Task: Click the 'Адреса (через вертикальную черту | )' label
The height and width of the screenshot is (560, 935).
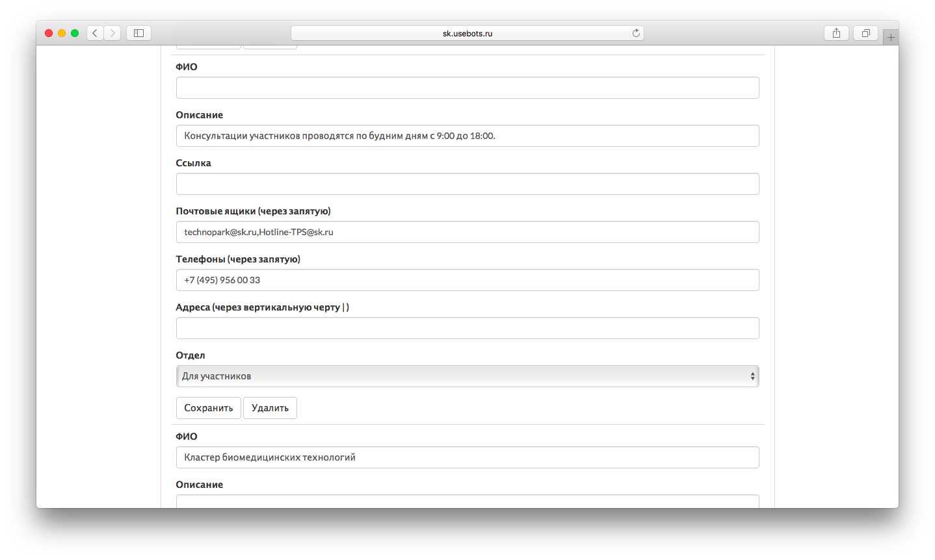Action: click(x=263, y=307)
